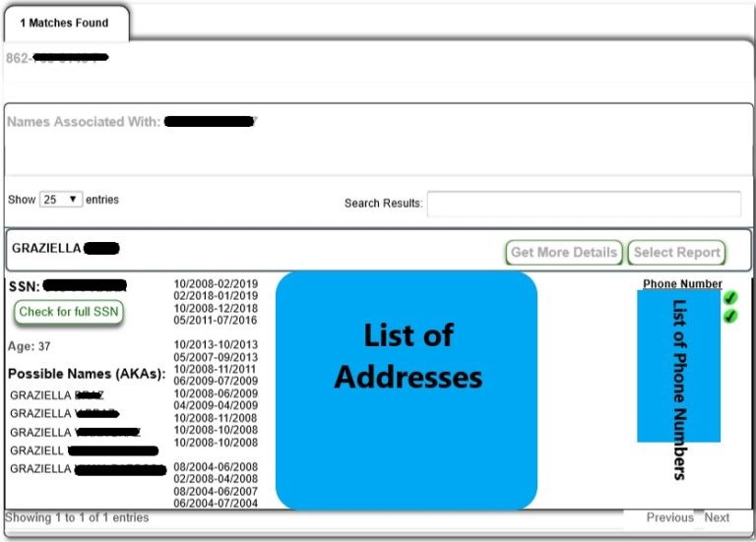Open the Show entries count dropdown
The height and width of the screenshot is (542, 756).
pyautogui.click(x=60, y=200)
